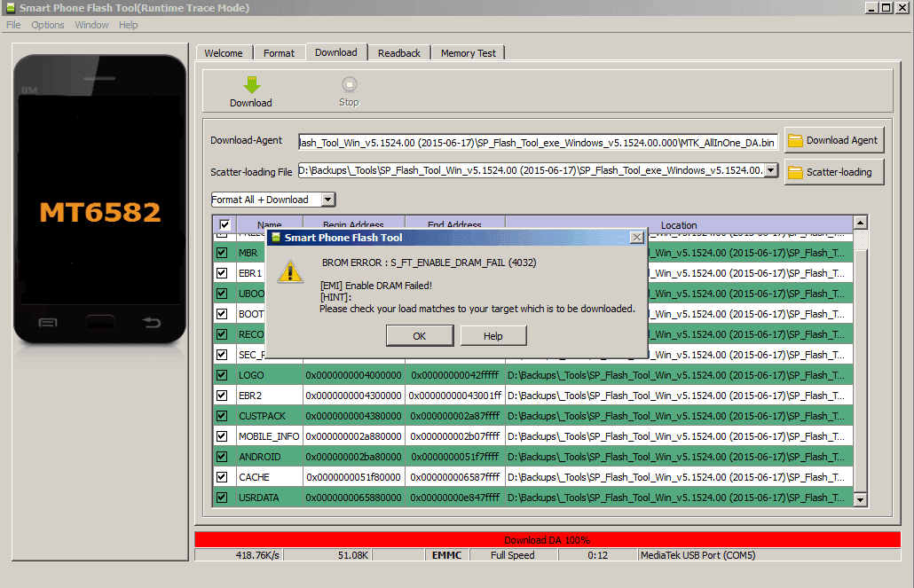This screenshot has width=914, height=588.
Task: Click the MT6582 chip label on phone
Action: (x=100, y=212)
